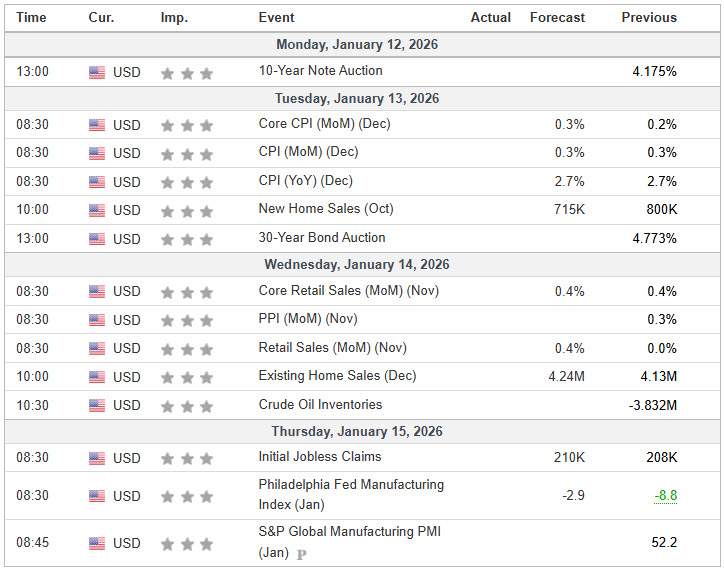Click the preliminary 'P' icon next to S&P Global PMI
724x570 pixels.
coord(301,554)
